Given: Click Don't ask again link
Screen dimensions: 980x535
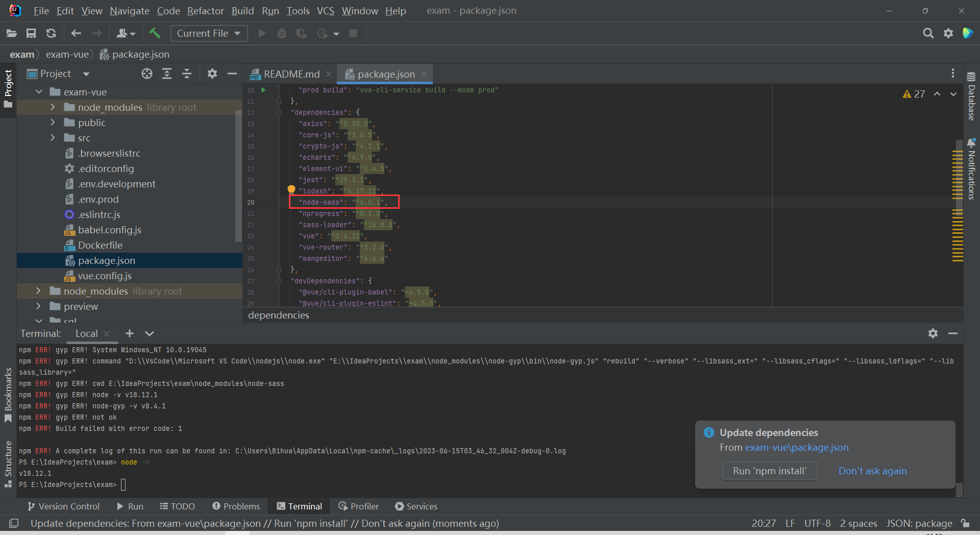Looking at the screenshot, I should 872,471.
